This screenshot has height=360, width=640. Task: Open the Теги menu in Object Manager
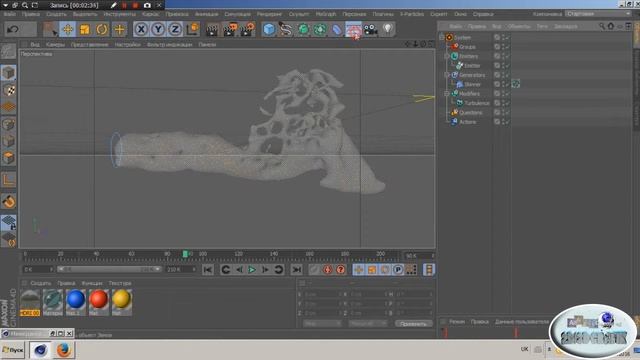(542, 26)
